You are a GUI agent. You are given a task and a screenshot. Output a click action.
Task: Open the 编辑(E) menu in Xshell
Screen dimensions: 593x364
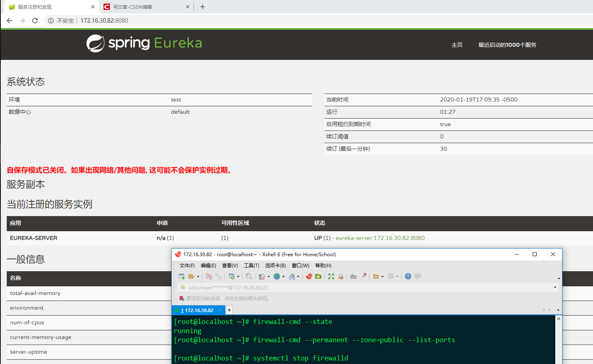[208, 266]
